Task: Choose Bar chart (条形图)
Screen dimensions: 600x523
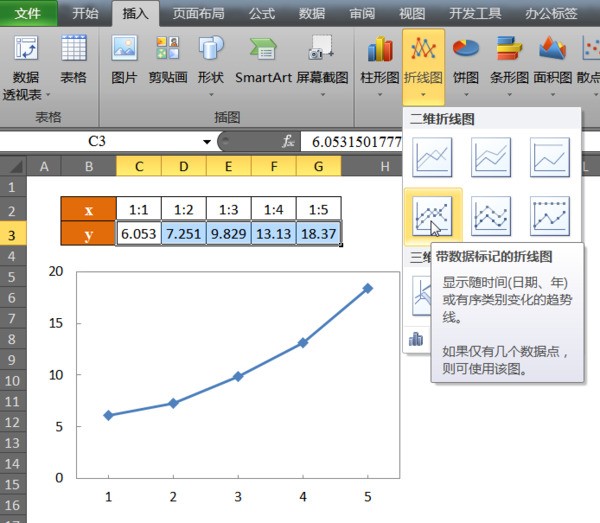Action: [x=509, y=65]
